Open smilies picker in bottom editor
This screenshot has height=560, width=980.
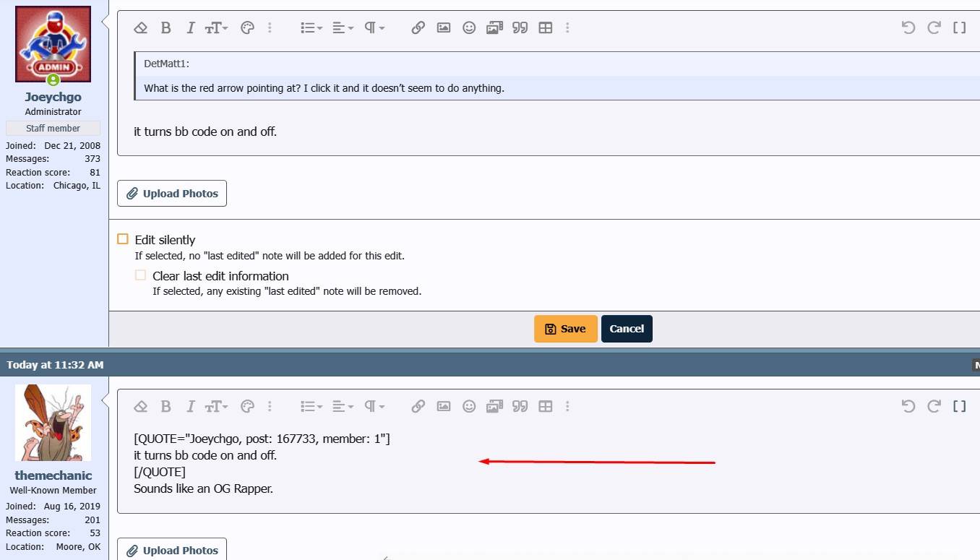(469, 406)
